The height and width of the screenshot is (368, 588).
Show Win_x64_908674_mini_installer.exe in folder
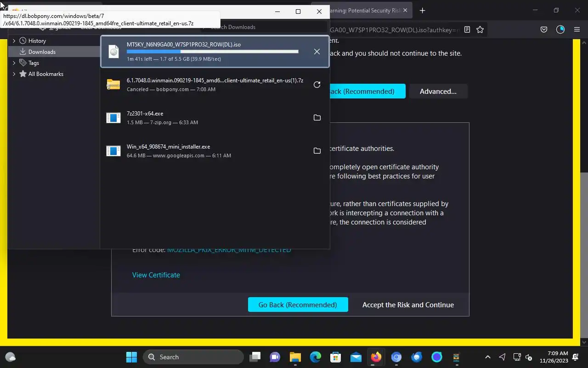317,151
